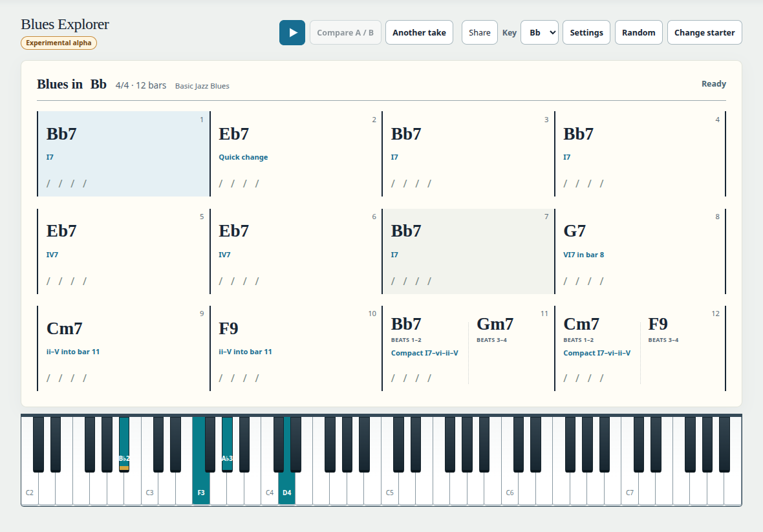763x532 pixels.
Task: Select bar 3 Bb7 measure
Action: point(468,154)
